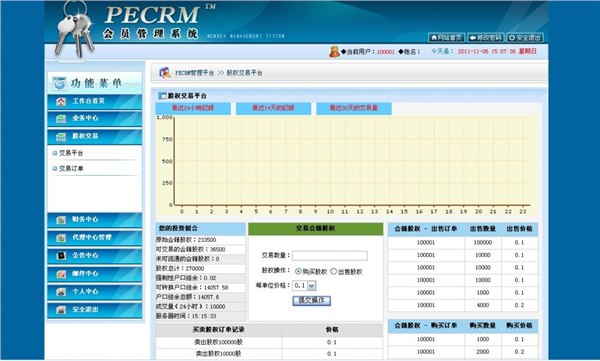Click the 股权总计：270000 row
600x361 pixels.
pos(201,269)
